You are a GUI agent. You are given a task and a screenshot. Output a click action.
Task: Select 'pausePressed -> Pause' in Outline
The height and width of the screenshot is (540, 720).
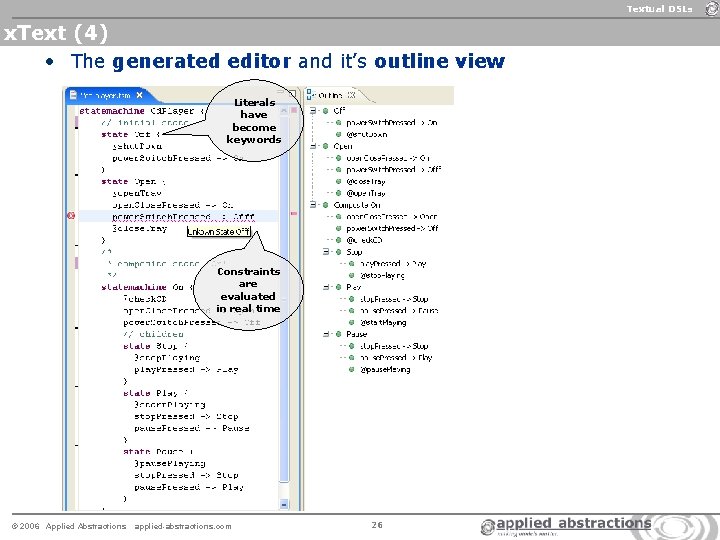pyautogui.click(x=399, y=310)
